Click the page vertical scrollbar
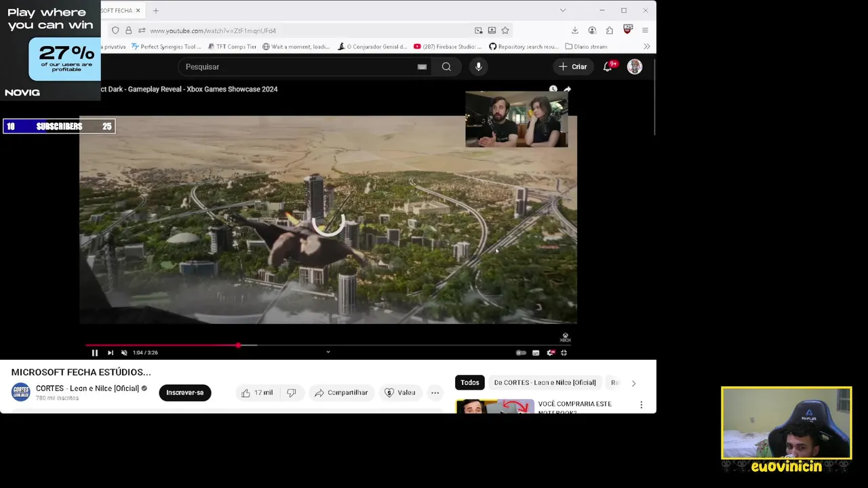 pos(654,98)
